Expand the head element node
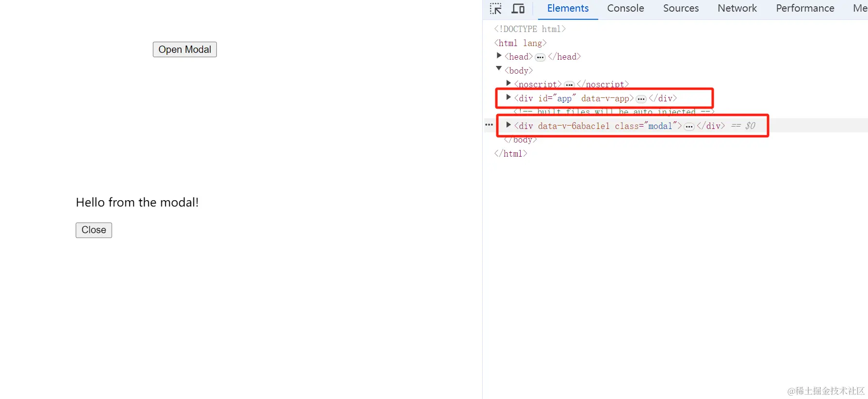868x399 pixels. (x=499, y=56)
